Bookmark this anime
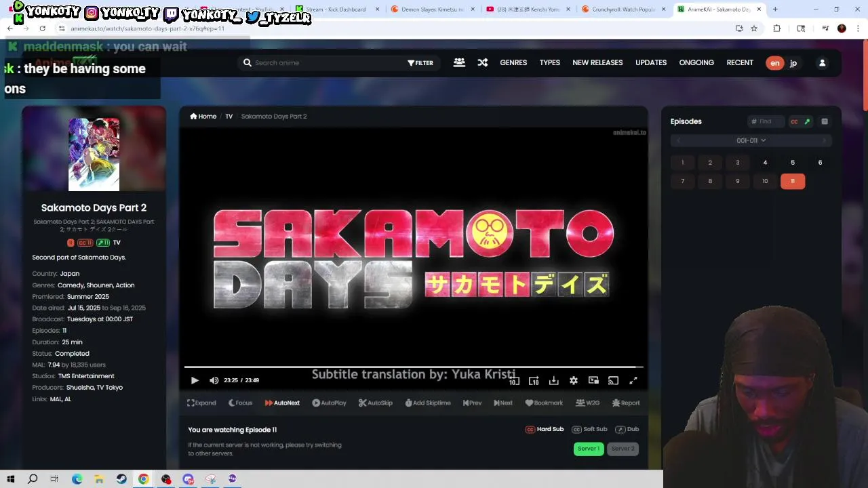This screenshot has width=868, height=488. point(544,403)
